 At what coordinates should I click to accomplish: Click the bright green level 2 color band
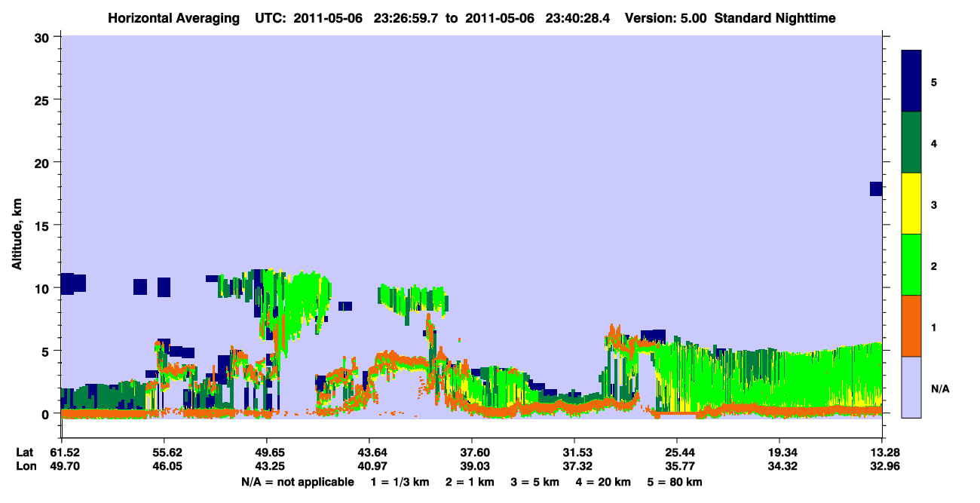tap(911, 265)
